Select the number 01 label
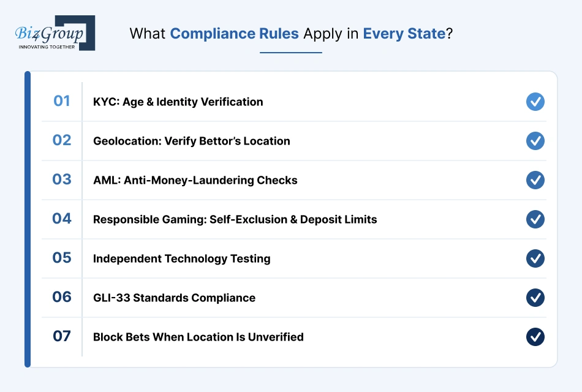This screenshot has width=582, height=392. 62,101
